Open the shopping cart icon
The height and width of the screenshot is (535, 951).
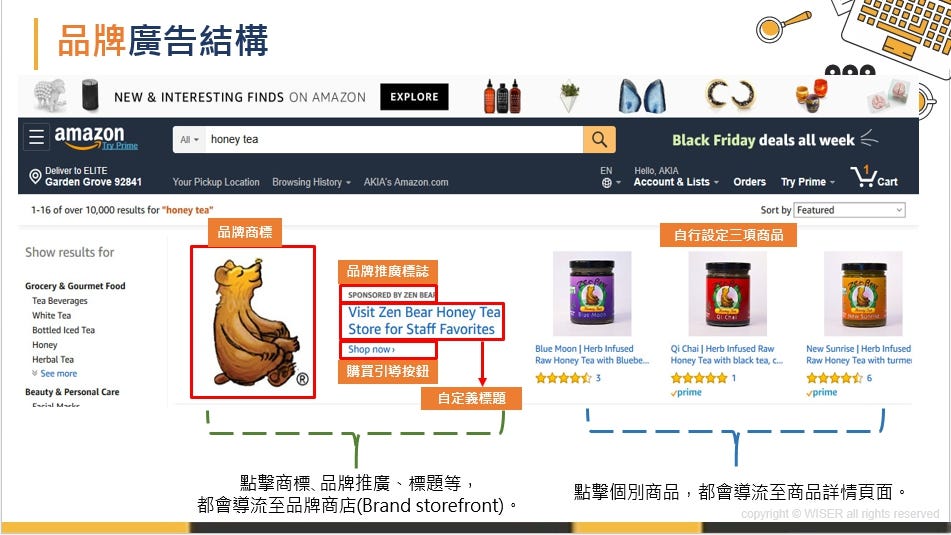coord(862,177)
